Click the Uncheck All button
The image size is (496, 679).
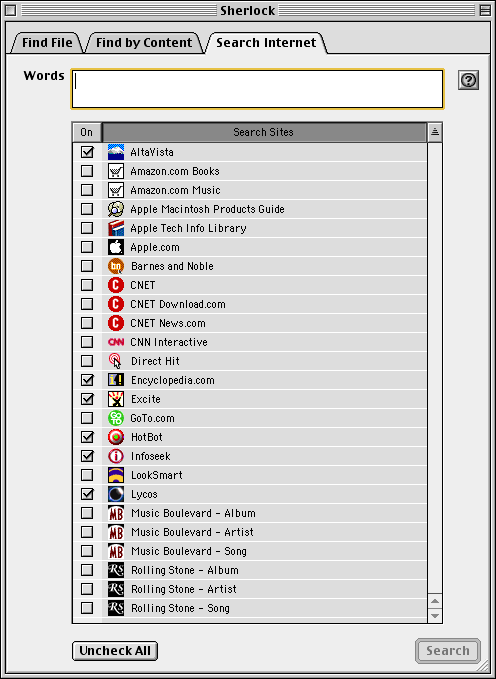click(x=115, y=651)
